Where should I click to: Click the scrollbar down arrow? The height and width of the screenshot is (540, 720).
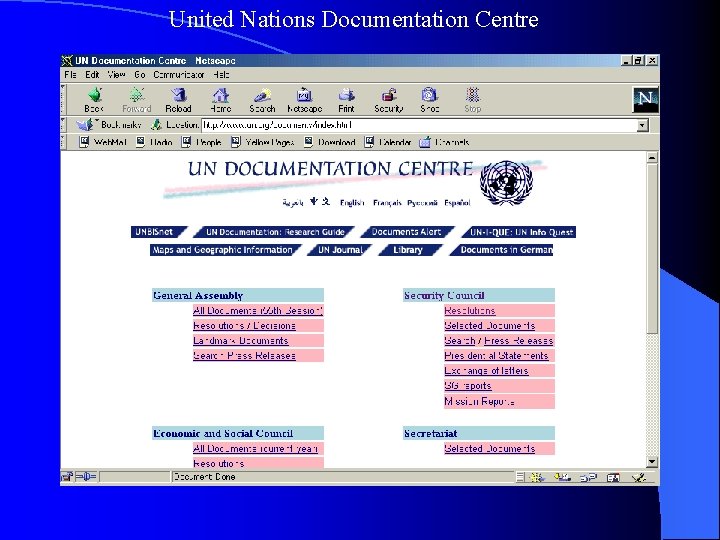(x=652, y=462)
